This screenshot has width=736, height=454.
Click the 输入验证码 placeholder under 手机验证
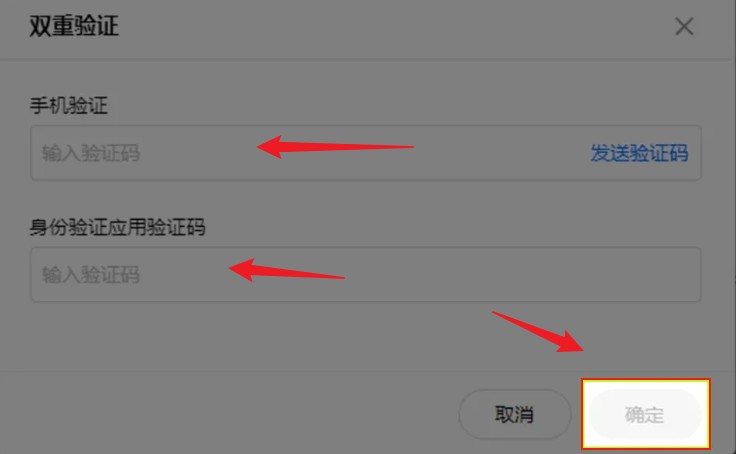(91, 153)
